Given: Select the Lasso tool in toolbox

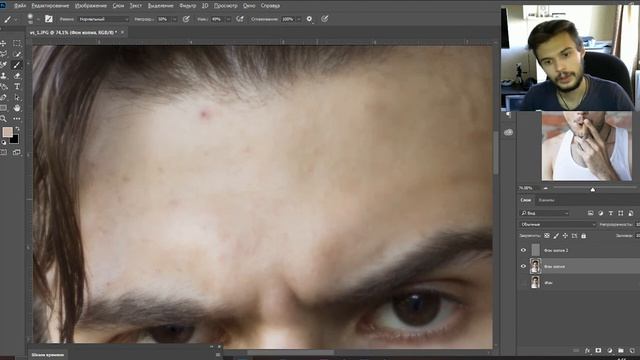Looking at the screenshot, I should [x=3, y=54].
